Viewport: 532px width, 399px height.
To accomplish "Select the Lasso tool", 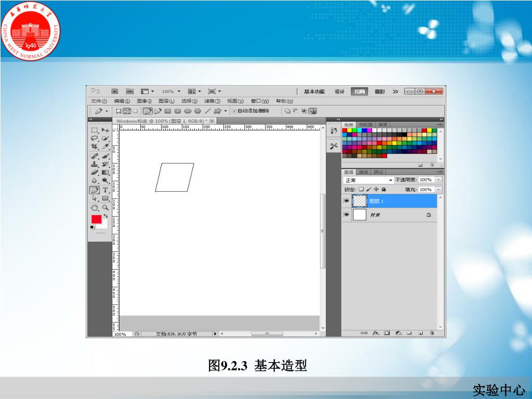I will (x=95, y=138).
